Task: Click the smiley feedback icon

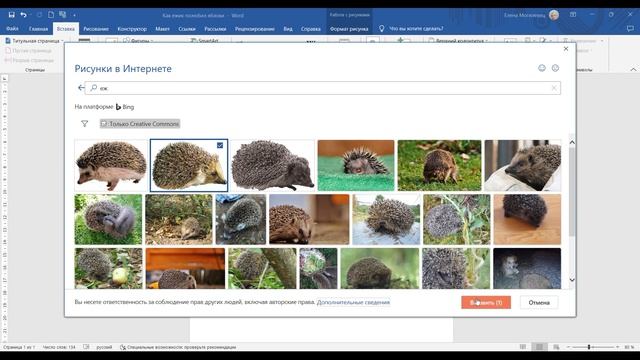Action: coord(542,68)
